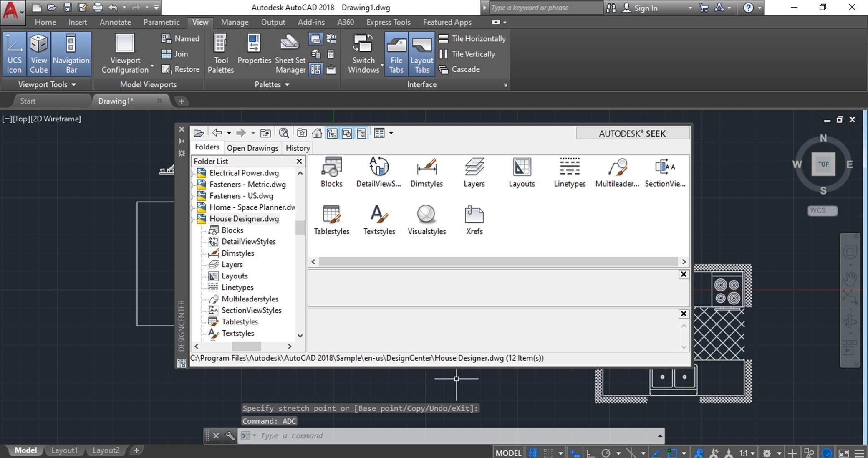Click Sign In button

641,8
